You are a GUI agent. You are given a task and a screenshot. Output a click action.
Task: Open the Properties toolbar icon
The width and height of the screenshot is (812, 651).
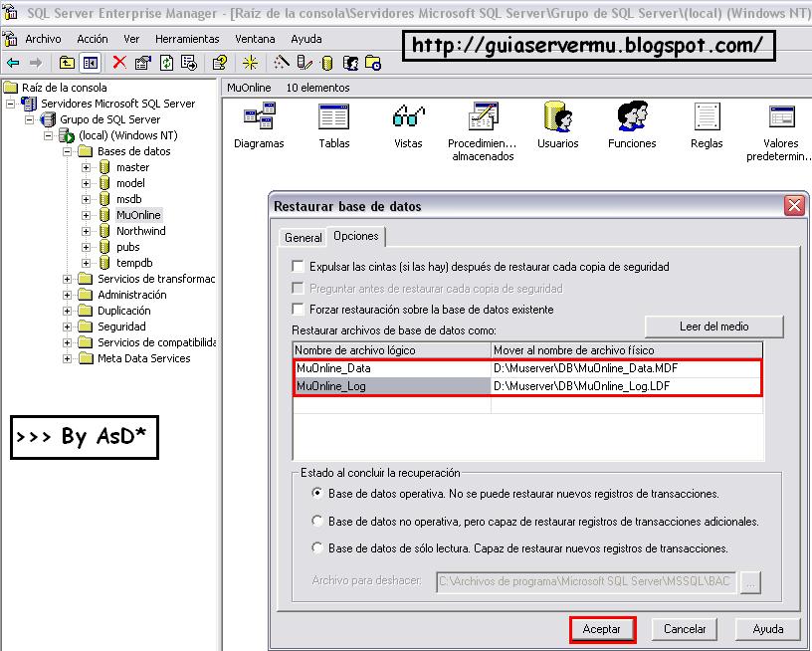143,63
